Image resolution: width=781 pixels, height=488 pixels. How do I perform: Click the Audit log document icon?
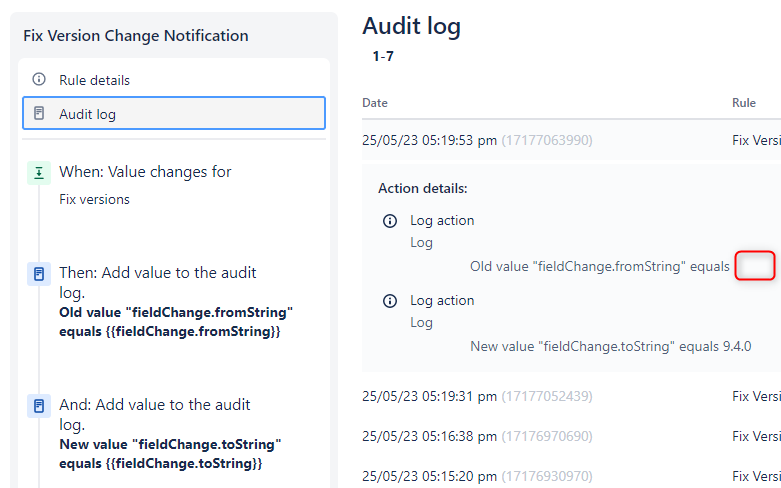[39, 114]
